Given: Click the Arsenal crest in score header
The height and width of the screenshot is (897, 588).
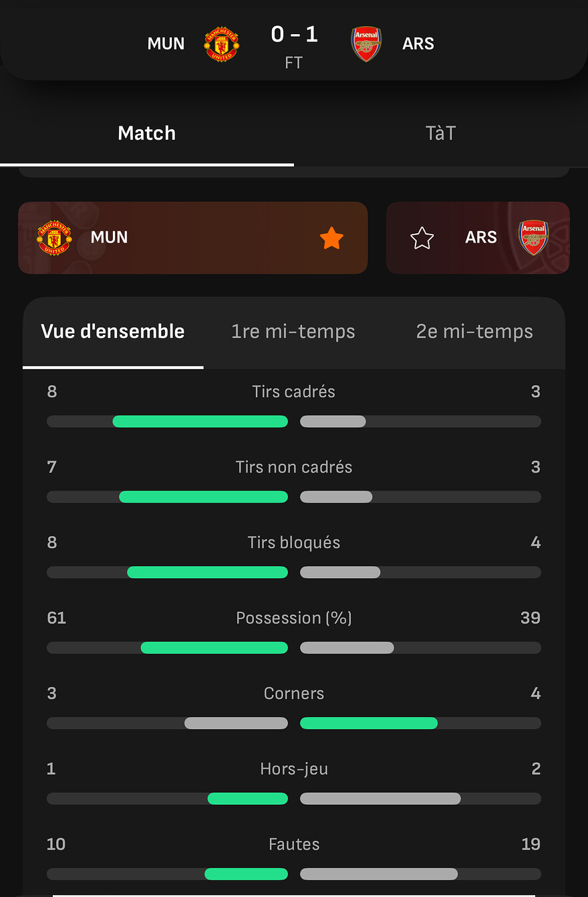Looking at the screenshot, I should click(x=366, y=44).
